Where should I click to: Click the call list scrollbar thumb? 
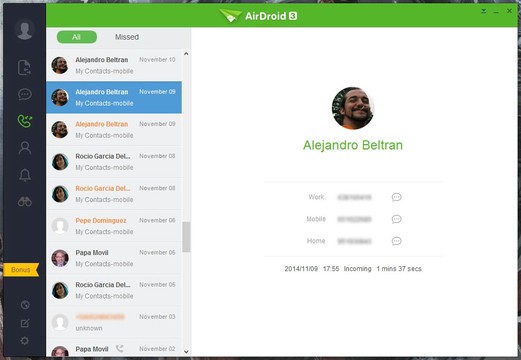(186, 237)
